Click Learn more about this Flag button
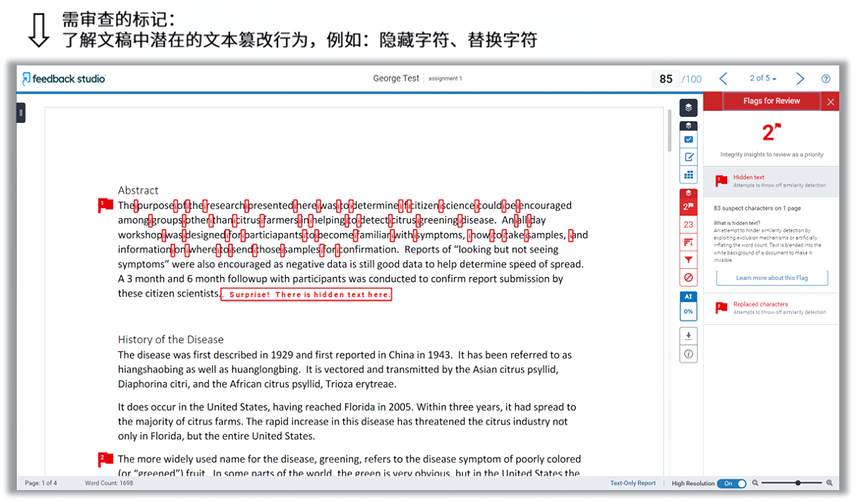This screenshot has width=856, height=504. pos(772,278)
